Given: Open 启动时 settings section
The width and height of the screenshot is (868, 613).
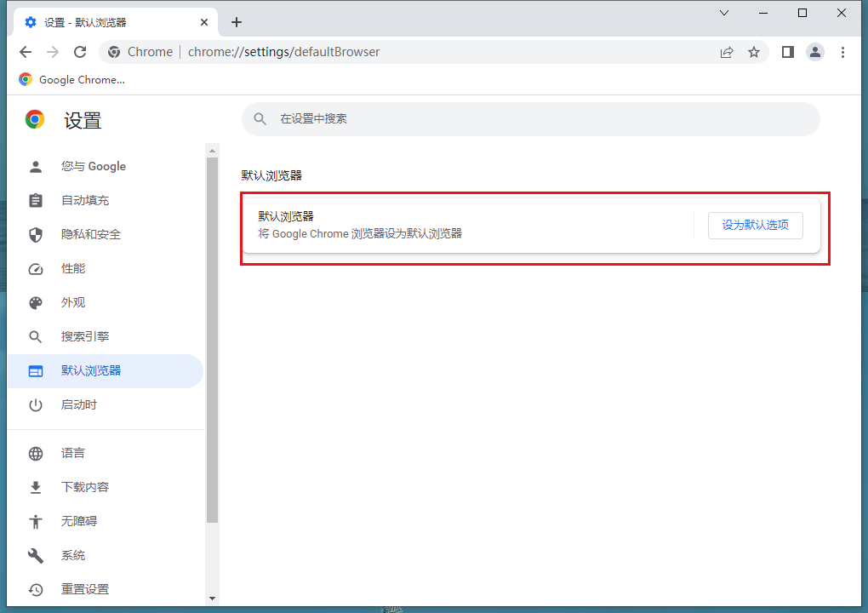Looking at the screenshot, I should 106,404.
